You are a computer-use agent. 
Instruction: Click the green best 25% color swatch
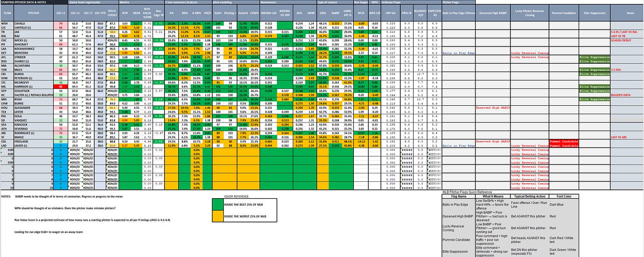(x=218, y=204)
